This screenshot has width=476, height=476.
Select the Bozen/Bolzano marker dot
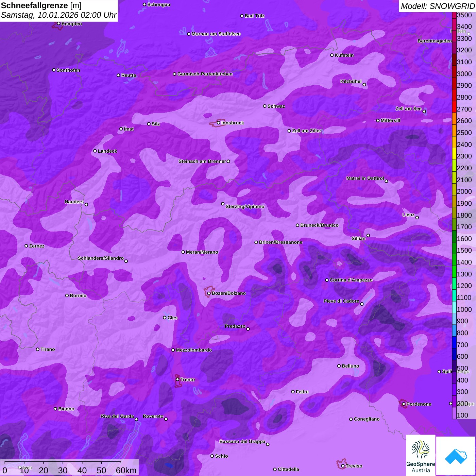point(209,293)
